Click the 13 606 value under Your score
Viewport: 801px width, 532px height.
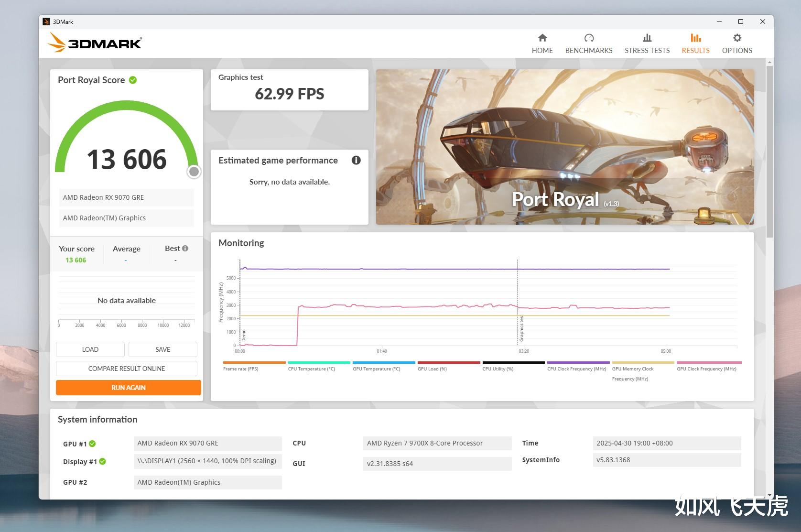click(76, 260)
